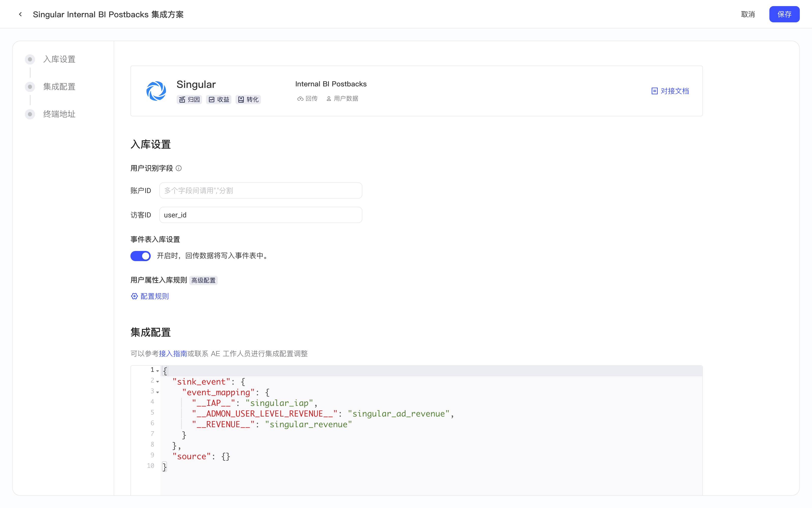Click the 用户数据 person icon
Image resolution: width=812 pixels, height=508 pixels.
329,99
